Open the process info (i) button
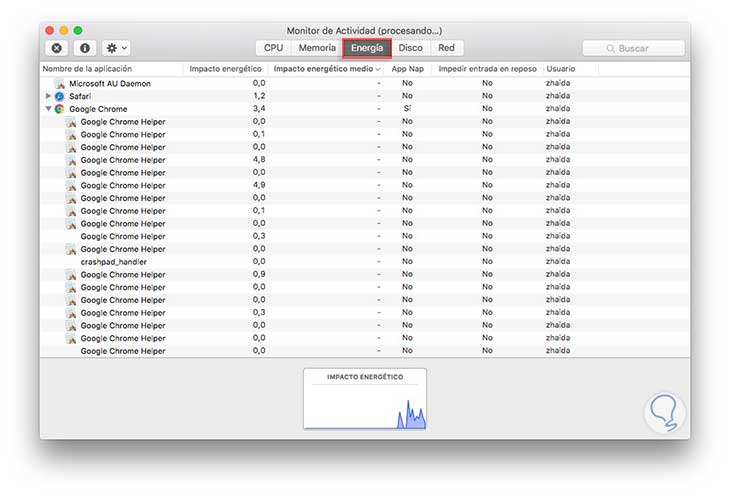Viewport: 730px width, 496px height. click(x=85, y=48)
